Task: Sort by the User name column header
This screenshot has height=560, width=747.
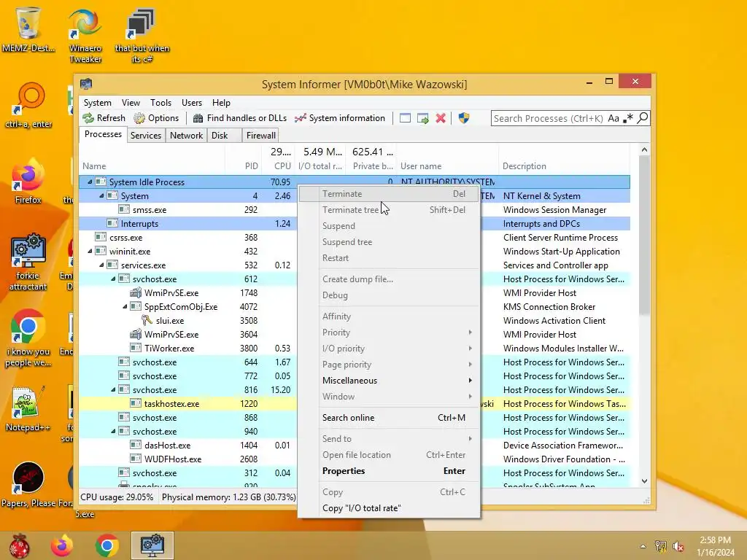Action: click(x=447, y=166)
